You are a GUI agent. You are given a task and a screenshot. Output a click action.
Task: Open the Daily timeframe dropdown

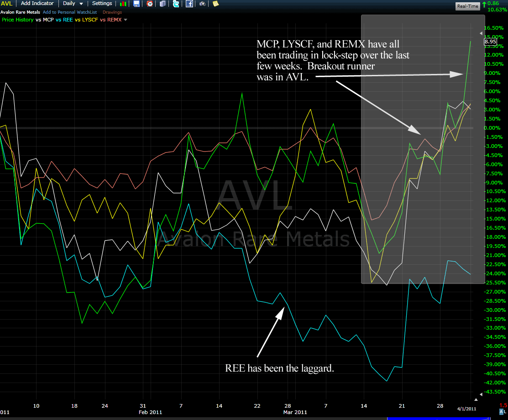tap(73, 4)
